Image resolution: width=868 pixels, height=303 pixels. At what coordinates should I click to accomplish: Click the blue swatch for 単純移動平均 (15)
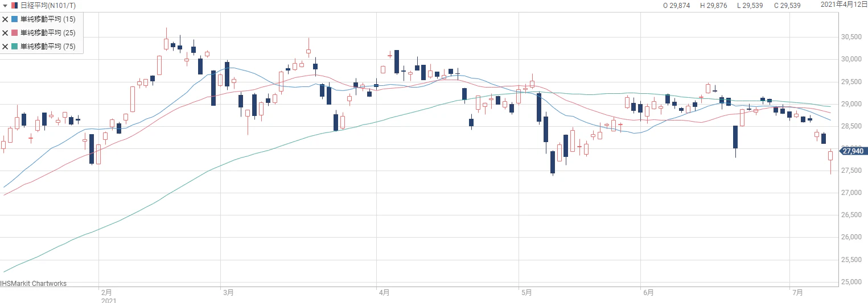(15, 19)
